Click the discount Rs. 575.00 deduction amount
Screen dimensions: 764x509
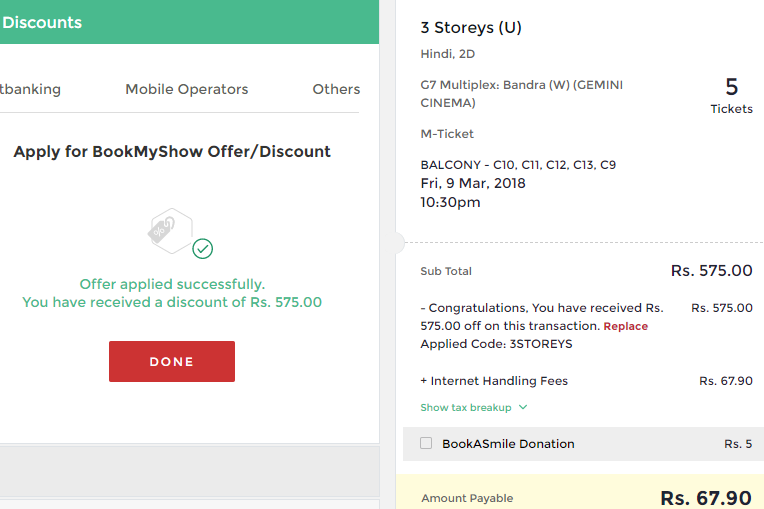(722, 308)
